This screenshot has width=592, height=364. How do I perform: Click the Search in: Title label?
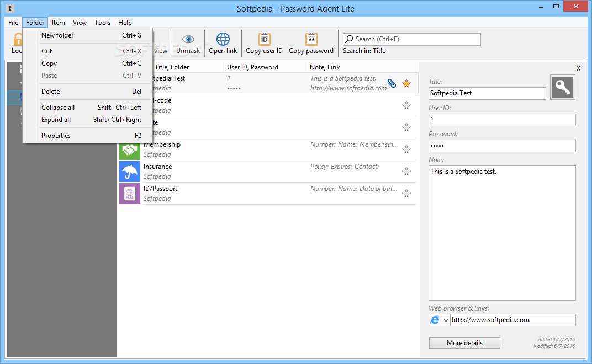click(x=364, y=51)
